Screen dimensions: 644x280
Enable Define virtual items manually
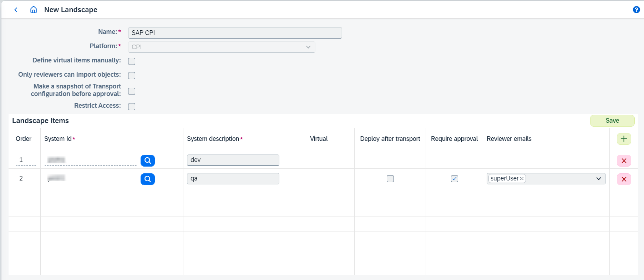pyautogui.click(x=132, y=61)
